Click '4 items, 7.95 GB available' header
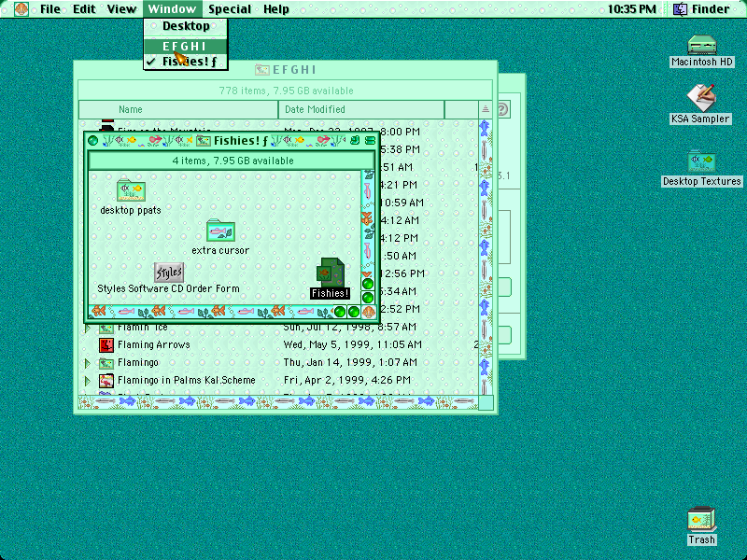Screen dimensions: 747x560 (233, 161)
